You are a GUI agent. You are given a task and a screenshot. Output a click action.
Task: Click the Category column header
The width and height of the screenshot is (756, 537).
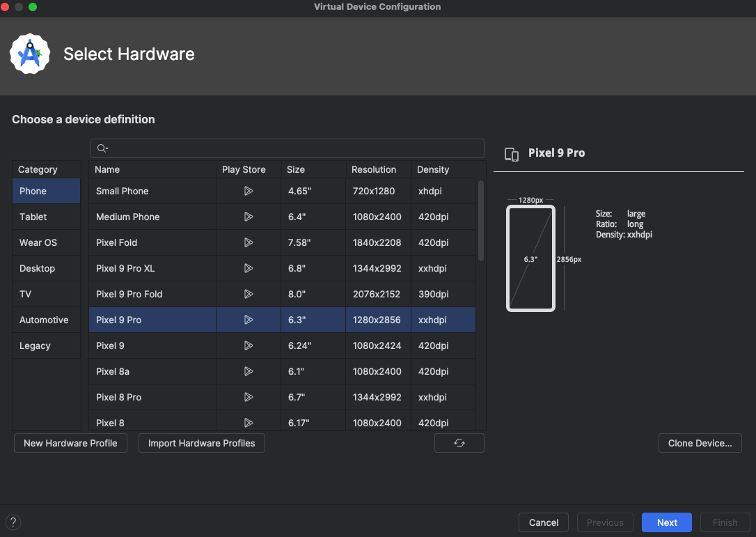[x=46, y=169]
